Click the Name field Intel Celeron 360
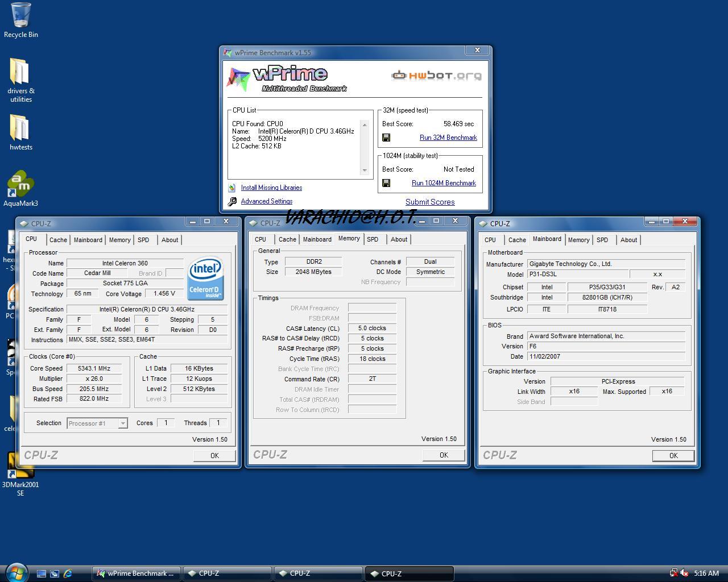728x582 pixels. [125, 263]
